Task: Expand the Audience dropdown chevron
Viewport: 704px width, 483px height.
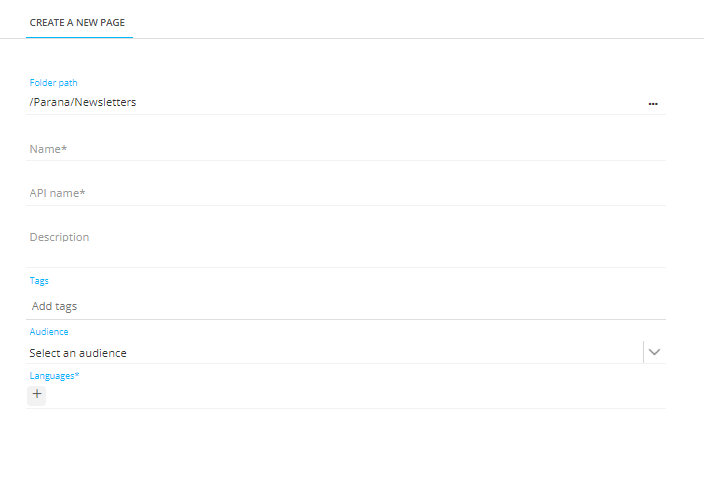Action: point(655,352)
